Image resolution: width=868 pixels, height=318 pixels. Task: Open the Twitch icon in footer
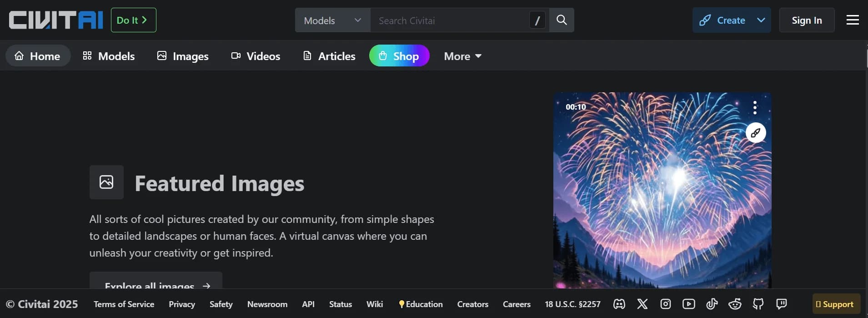point(781,304)
